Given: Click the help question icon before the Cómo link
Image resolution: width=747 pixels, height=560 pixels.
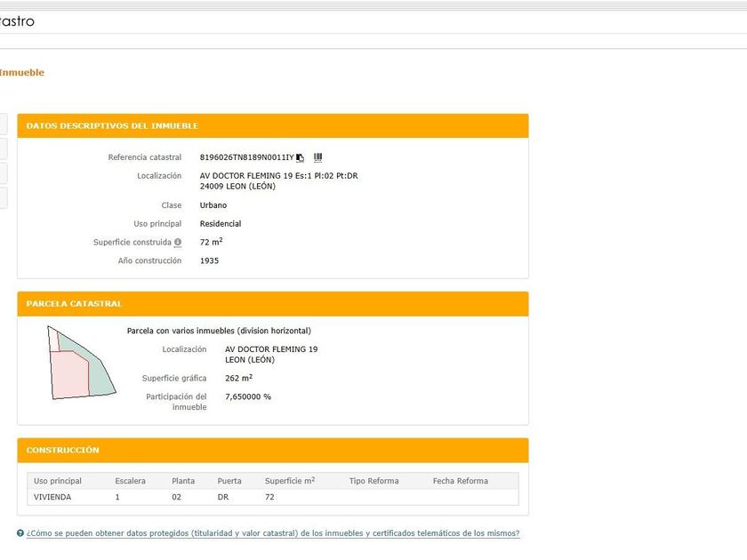Looking at the screenshot, I should 20,533.
